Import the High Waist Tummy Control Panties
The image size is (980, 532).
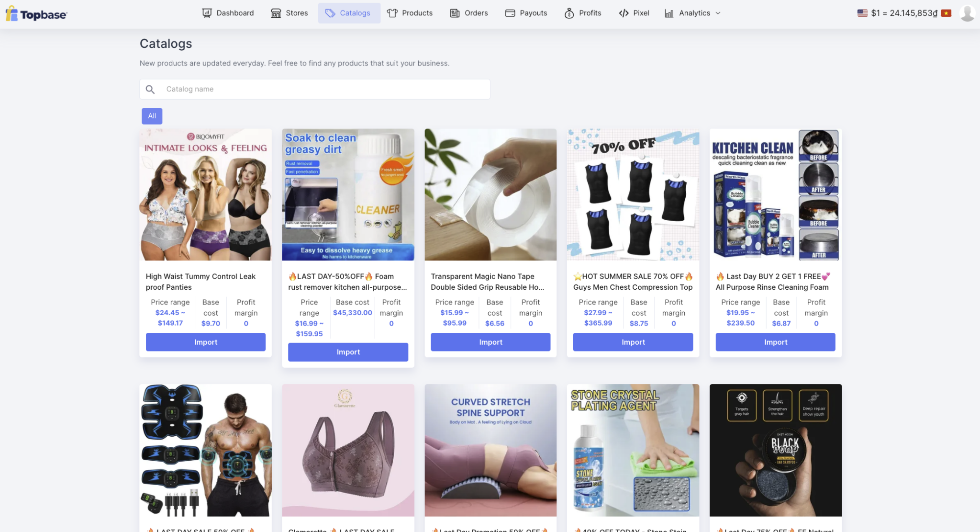[205, 342]
